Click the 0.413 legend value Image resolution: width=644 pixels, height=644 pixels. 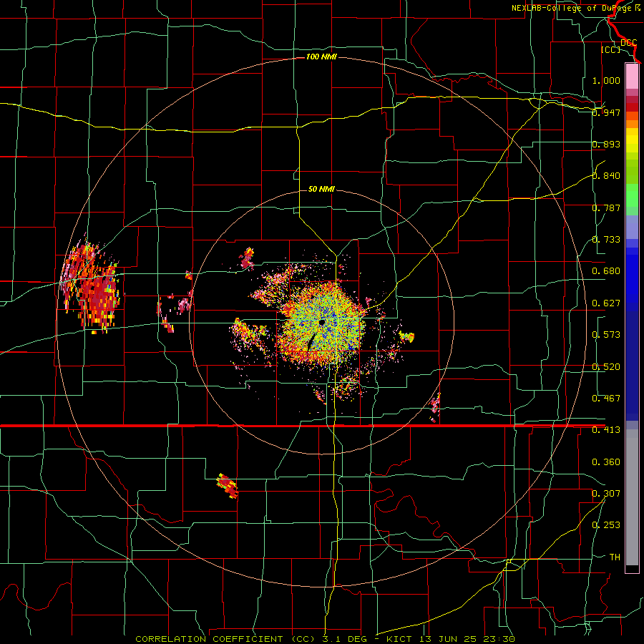pyautogui.click(x=606, y=430)
